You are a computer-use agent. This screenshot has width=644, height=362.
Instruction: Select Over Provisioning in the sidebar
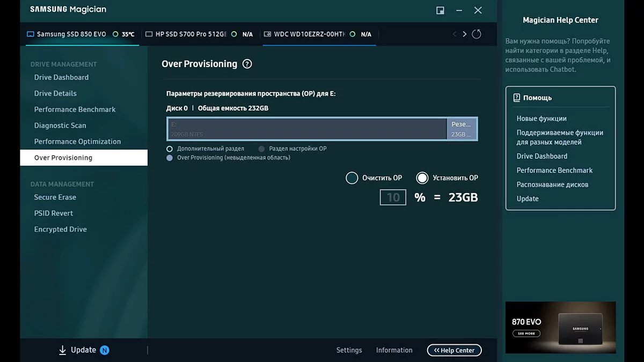coord(84,158)
